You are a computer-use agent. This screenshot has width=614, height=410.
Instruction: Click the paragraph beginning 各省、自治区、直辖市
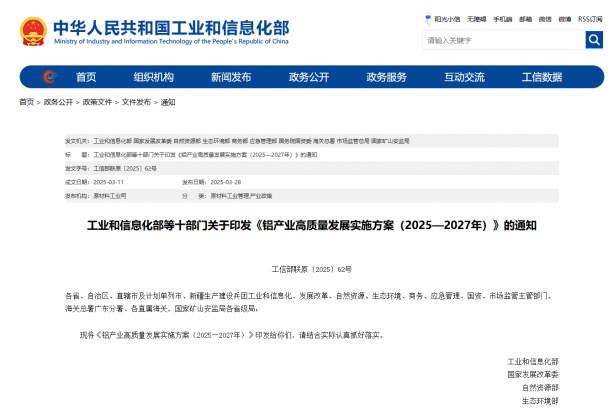308,302
